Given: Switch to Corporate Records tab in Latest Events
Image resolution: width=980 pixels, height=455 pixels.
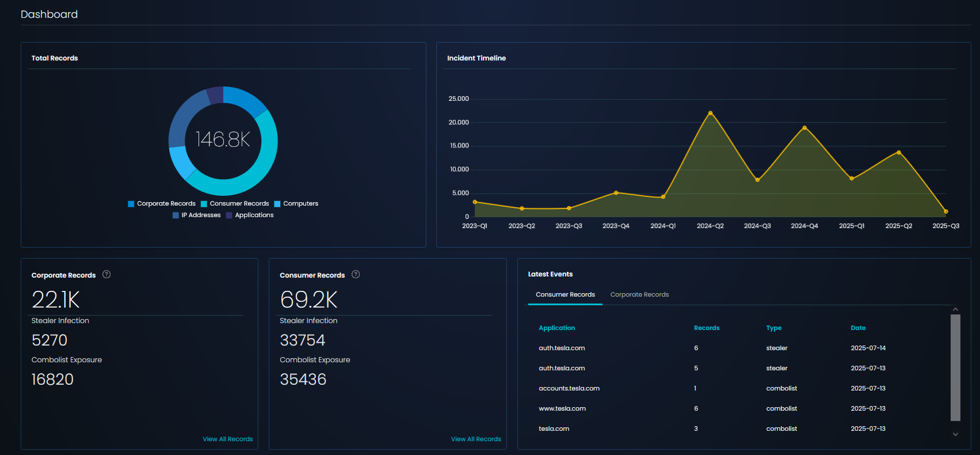Looking at the screenshot, I should 639,295.
